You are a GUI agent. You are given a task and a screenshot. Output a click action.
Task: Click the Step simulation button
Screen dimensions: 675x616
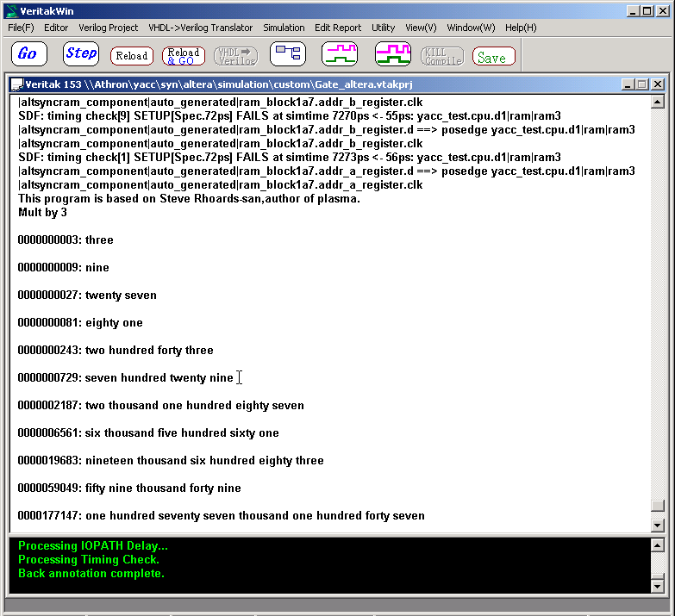coord(81,54)
